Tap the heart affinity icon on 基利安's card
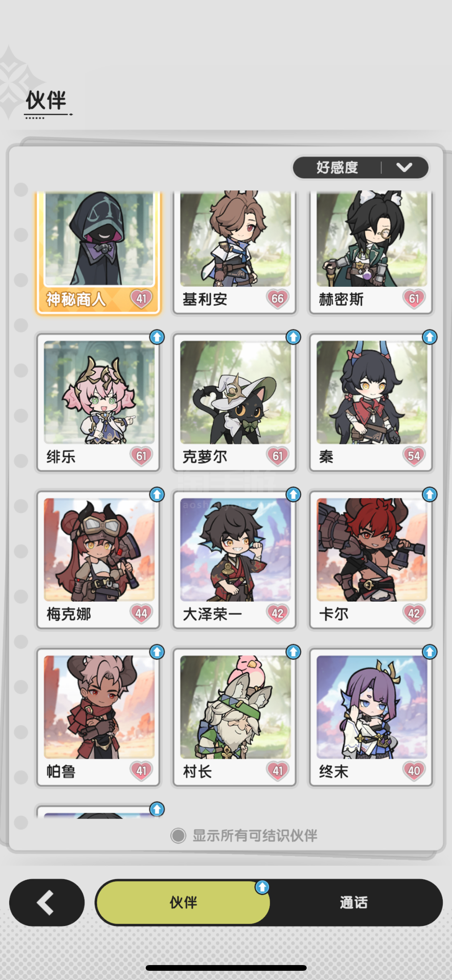Screen dimensions: 452x980 (x=277, y=299)
